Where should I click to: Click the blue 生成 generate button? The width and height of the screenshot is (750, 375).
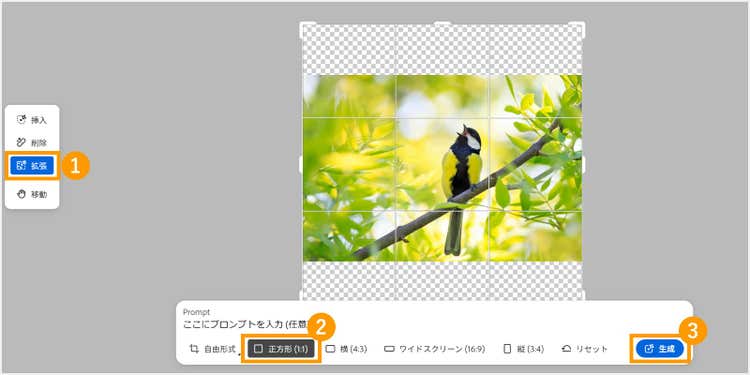coord(660,349)
